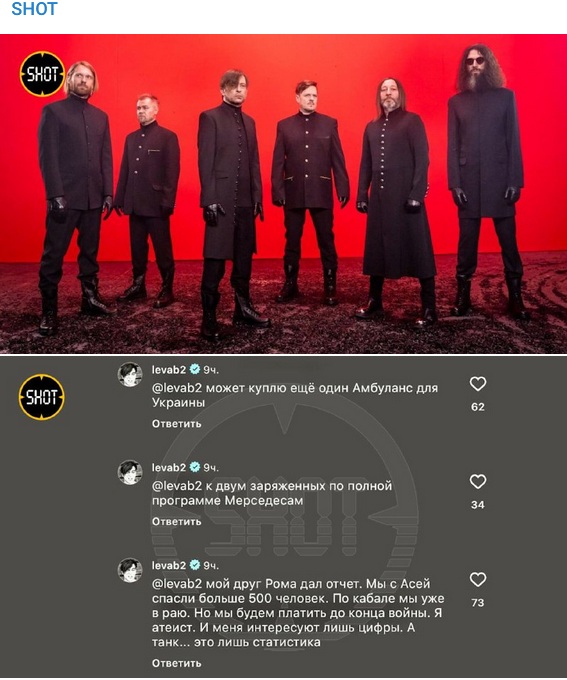
Task: Reply to the last comment via Ответить
Action: coord(177,663)
